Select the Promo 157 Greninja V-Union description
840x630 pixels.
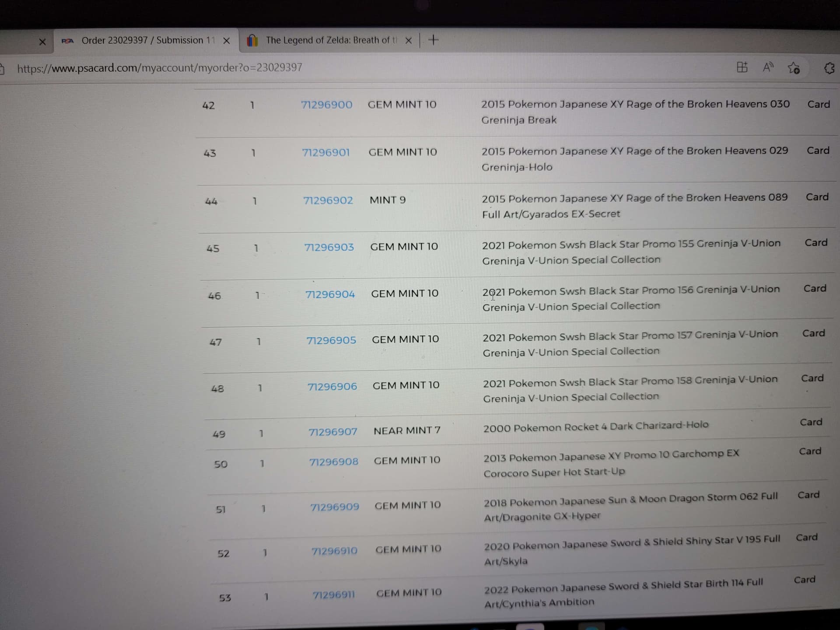[630, 344]
